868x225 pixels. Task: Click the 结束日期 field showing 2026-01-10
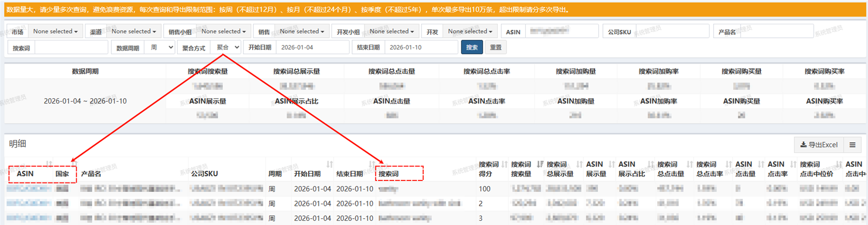(421, 48)
